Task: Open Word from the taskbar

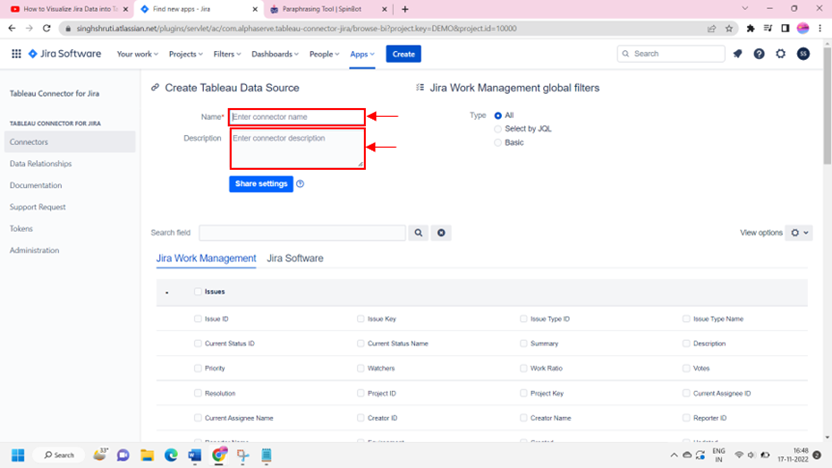Action: coord(195,455)
